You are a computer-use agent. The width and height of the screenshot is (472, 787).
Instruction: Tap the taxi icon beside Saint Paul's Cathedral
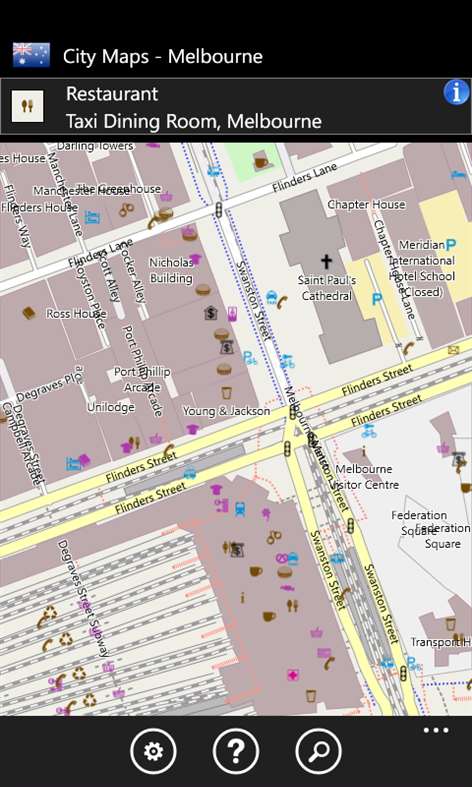click(272, 298)
